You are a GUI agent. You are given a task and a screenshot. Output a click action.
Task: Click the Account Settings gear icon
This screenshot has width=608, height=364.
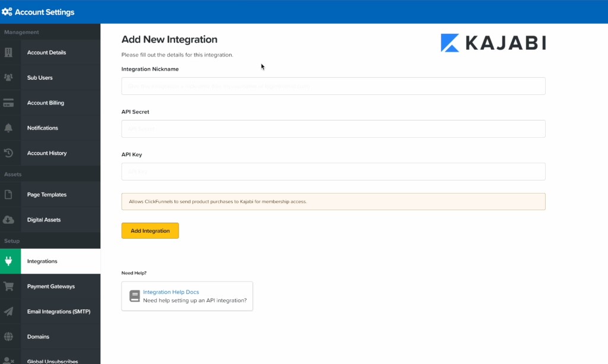(x=7, y=12)
